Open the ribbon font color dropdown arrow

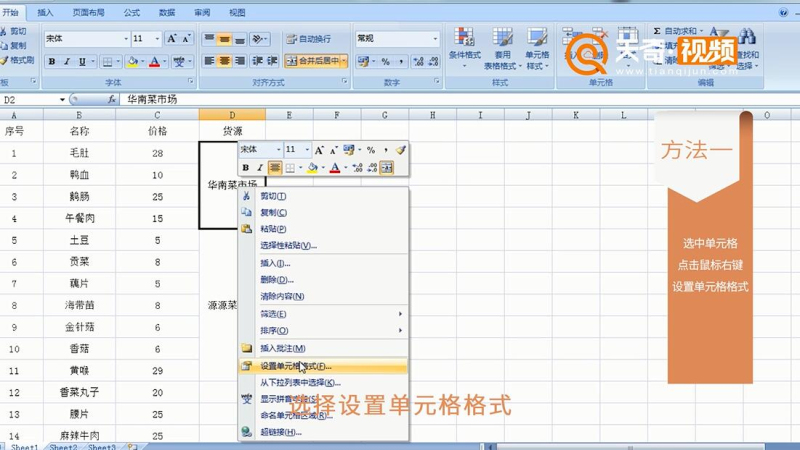click(165, 62)
